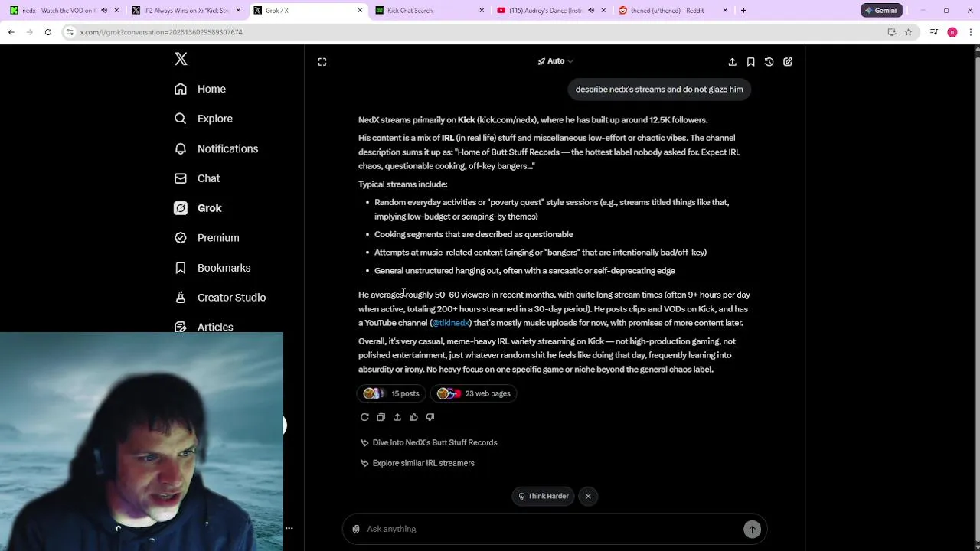
Task: Open Gemini in the Chrome title bar
Action: [x=880, y=11]
